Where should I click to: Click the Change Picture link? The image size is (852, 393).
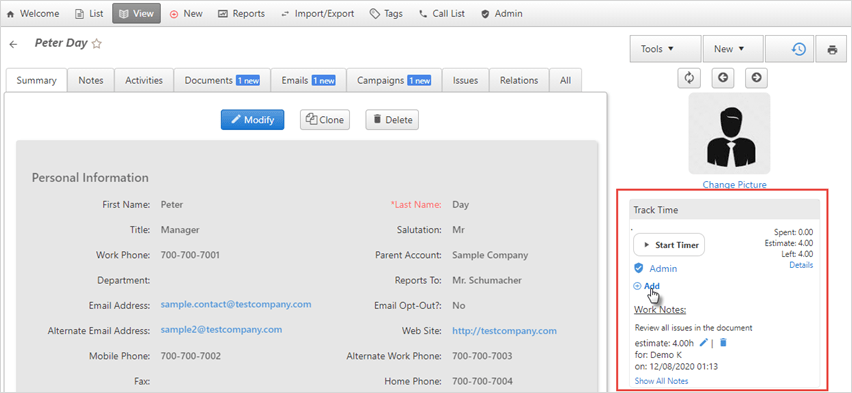click(x=735, y=185)
